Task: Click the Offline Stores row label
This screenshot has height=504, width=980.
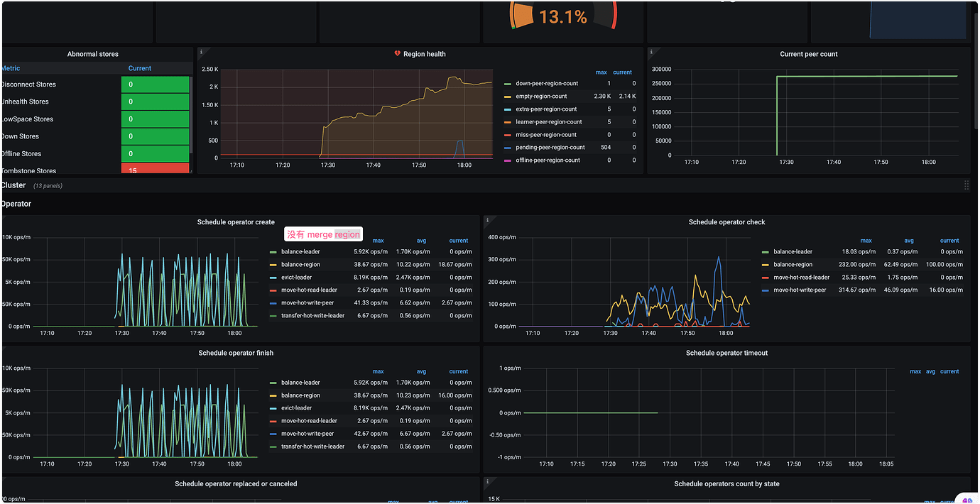Action: pyautogui.click(x=21, y=153)
